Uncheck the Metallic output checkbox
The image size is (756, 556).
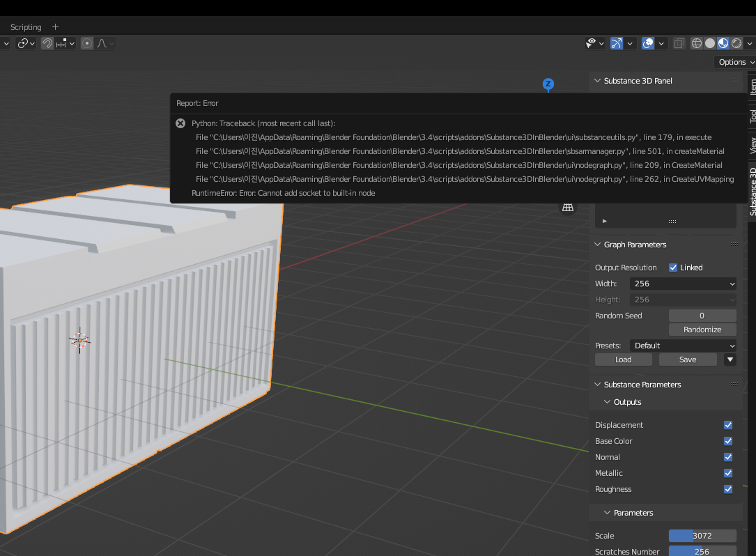point(727,472)
